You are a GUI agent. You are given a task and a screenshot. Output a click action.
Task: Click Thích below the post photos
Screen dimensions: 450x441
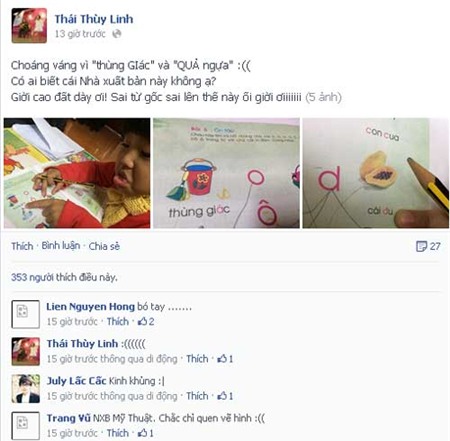point(22,246)
